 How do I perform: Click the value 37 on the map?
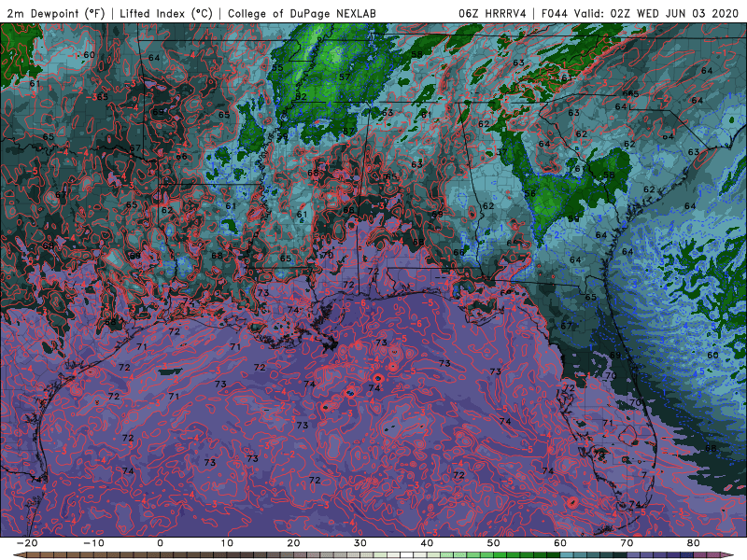tap(501, 152)
